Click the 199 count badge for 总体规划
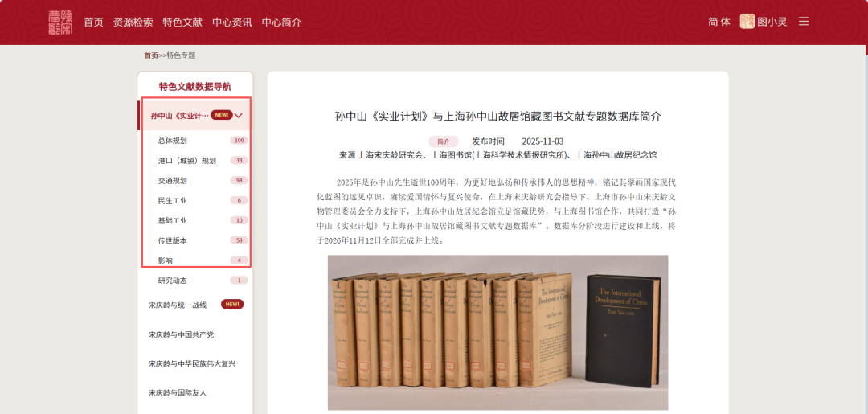This screenshot has width=868, height=414. (x=240, y=141)
